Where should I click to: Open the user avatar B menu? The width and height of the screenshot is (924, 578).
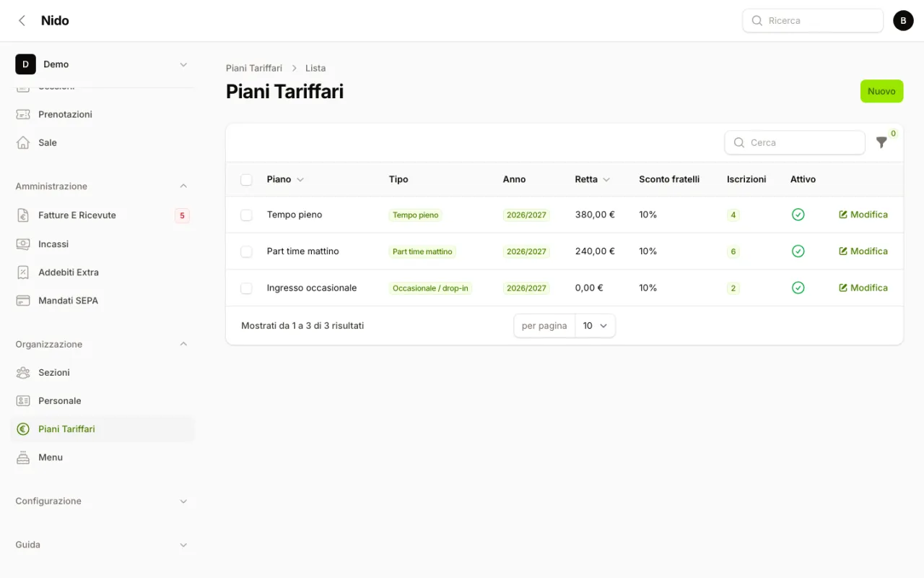(x=903, y=21)
